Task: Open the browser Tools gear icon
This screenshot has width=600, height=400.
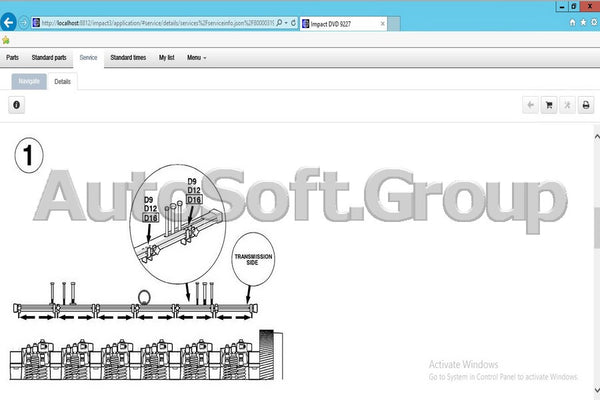Action: (x=594, y=22)
